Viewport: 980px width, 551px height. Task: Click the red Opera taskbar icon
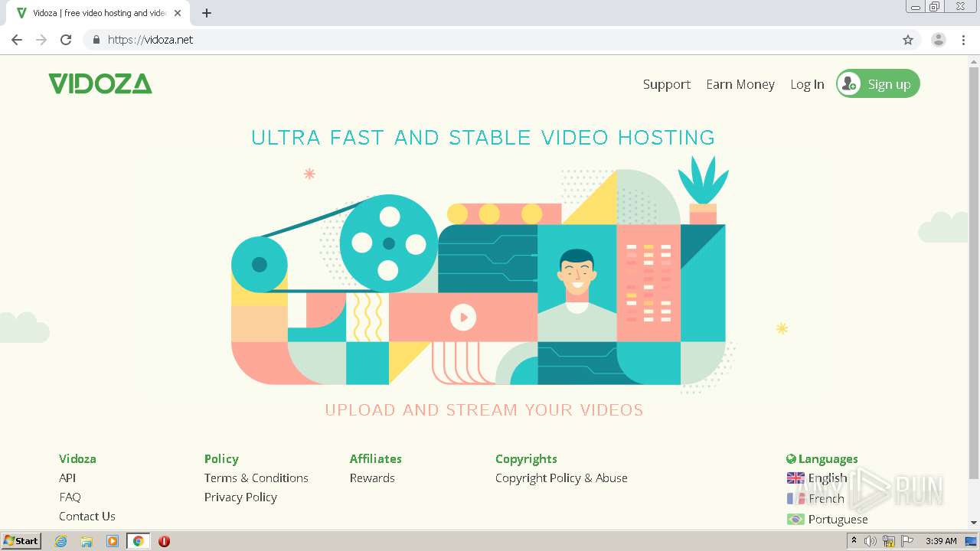(x=164, y=541)
